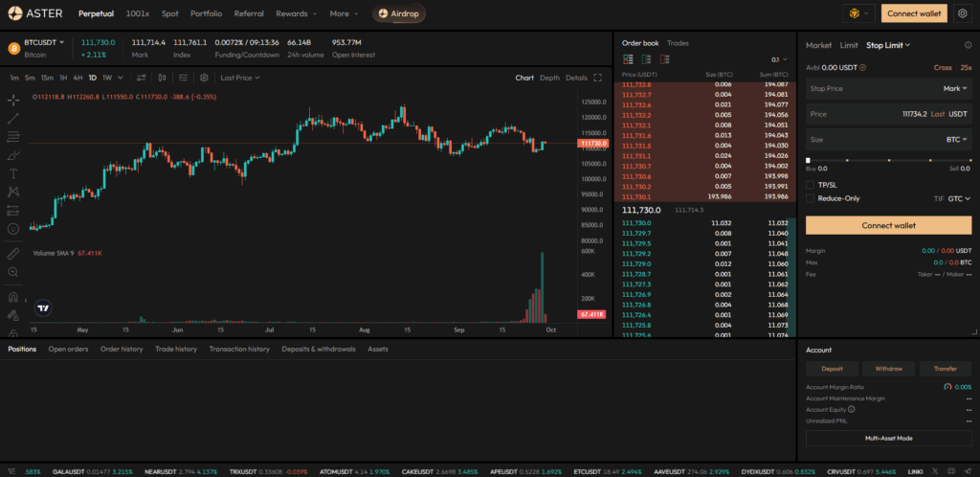980x477 pixels.
Task: Select the trend line drawing tool
Action: coord(13,118)
